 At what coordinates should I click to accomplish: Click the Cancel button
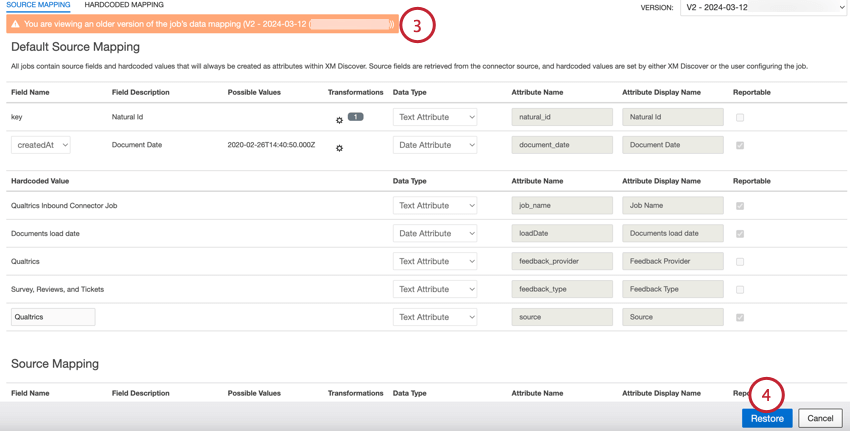coord(820,418)
